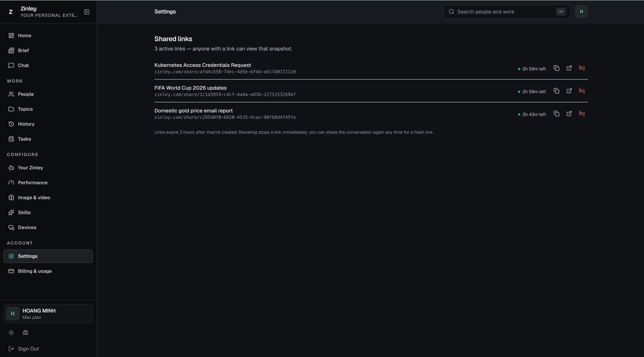The image size is (644, 357).
Task: Open the Home page
Action: (48, 35)
